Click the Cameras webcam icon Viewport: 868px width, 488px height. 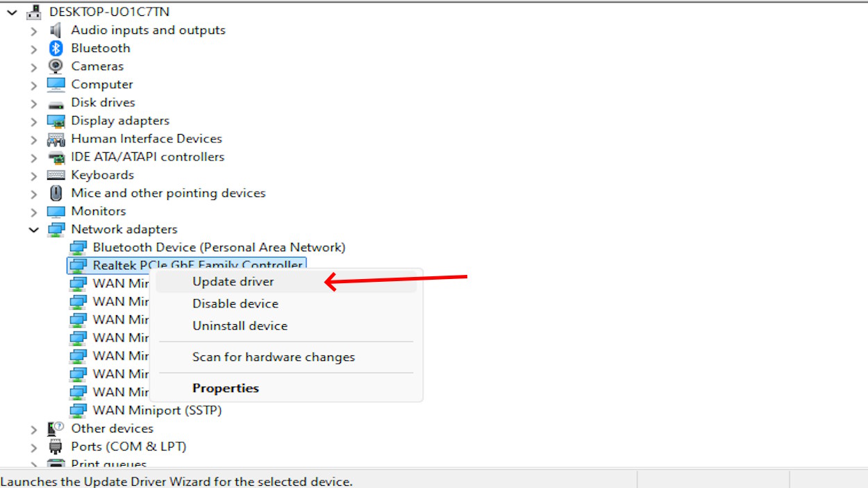56,66
